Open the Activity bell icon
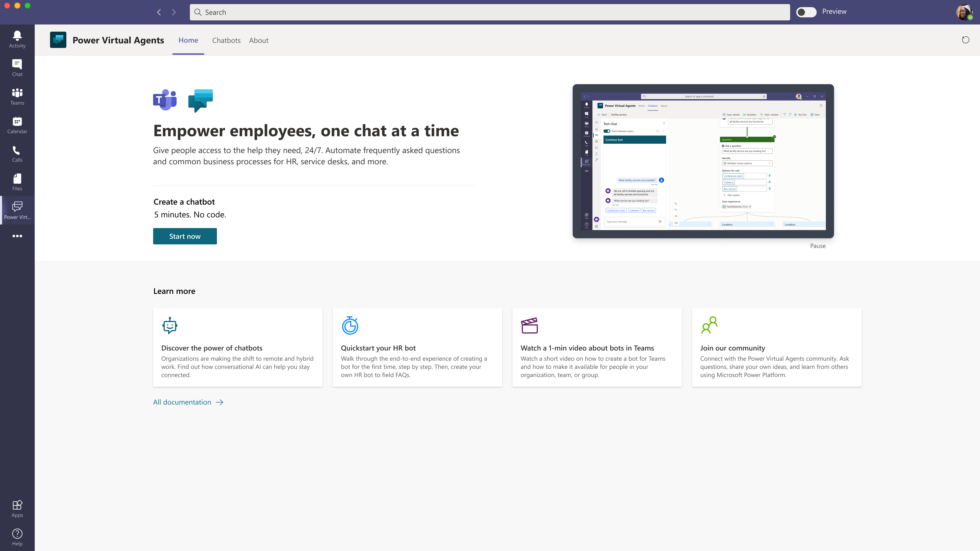Screen dimensions: 980x551 (17, 39)
